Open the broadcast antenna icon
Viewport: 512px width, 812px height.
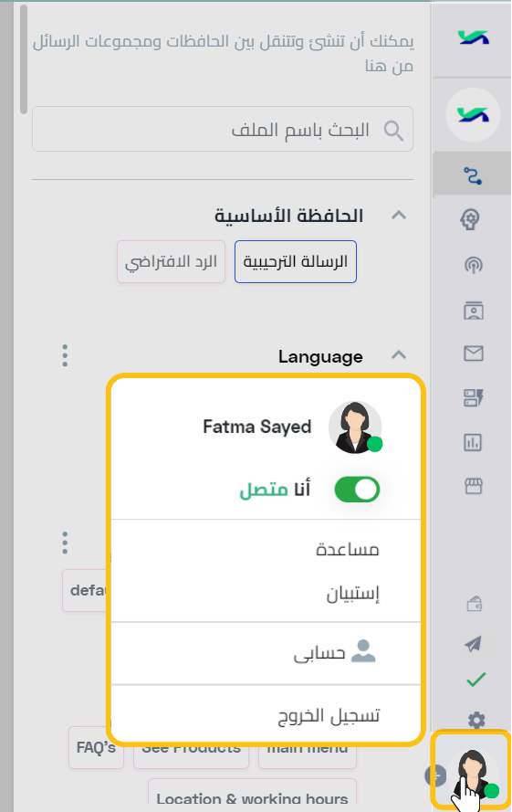(473, 265)
